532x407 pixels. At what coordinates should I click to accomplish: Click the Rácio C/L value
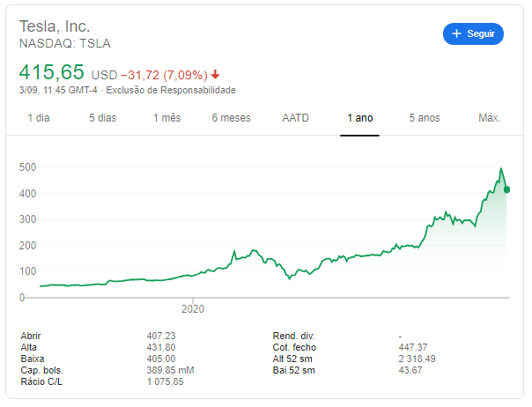tap(165, 381)
